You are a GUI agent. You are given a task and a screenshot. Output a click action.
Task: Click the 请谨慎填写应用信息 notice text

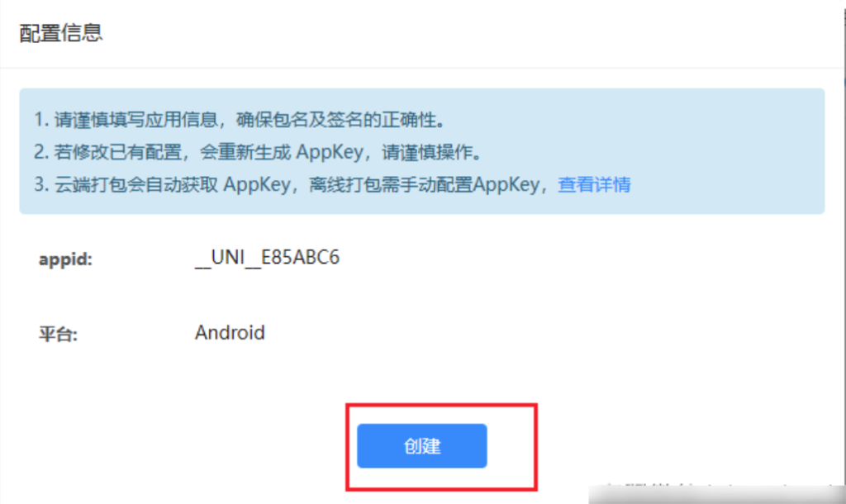coord(135,120)
